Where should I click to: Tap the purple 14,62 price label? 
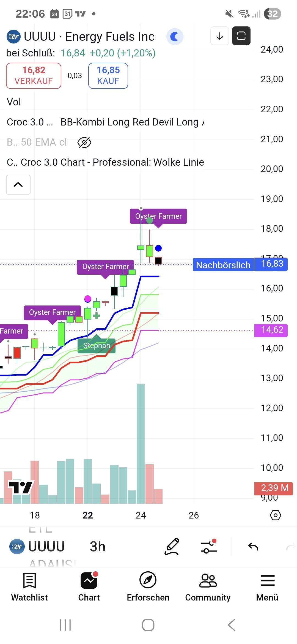coord(271,330)
